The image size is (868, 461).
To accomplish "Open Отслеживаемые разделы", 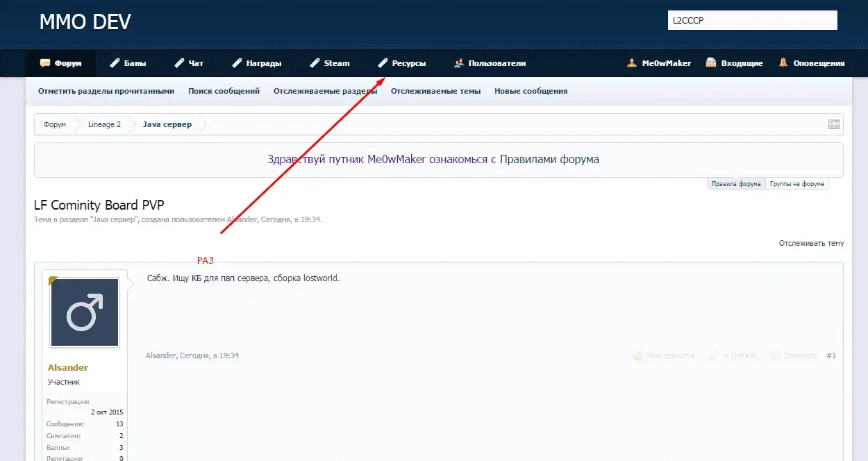I will [x=325, y=91].
